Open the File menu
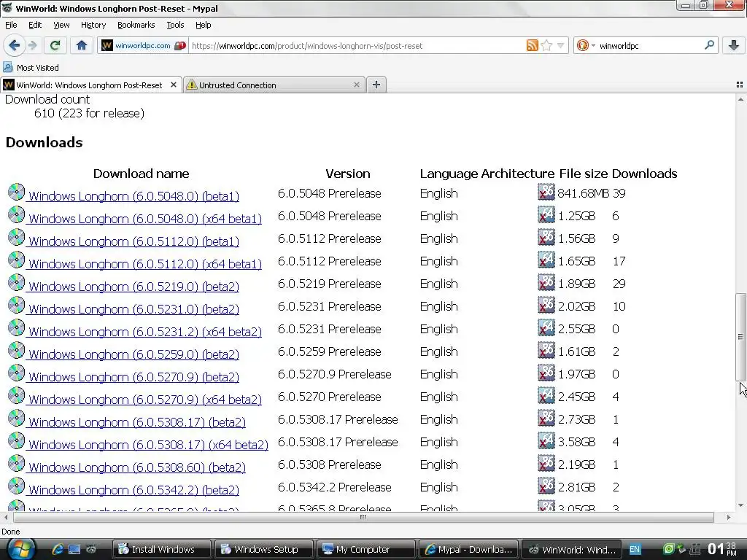Screen dimensions: 747x560 pos(11,25)
